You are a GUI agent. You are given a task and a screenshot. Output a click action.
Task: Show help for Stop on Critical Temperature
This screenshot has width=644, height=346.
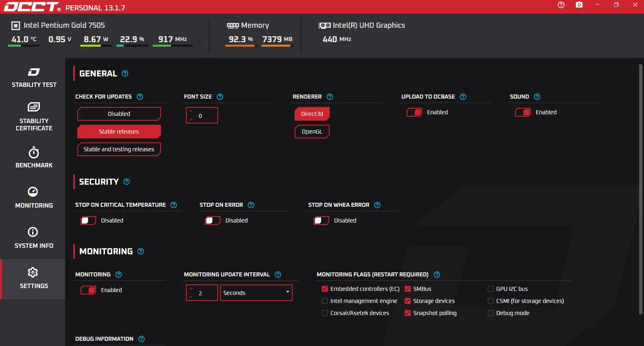coord(174,205)
